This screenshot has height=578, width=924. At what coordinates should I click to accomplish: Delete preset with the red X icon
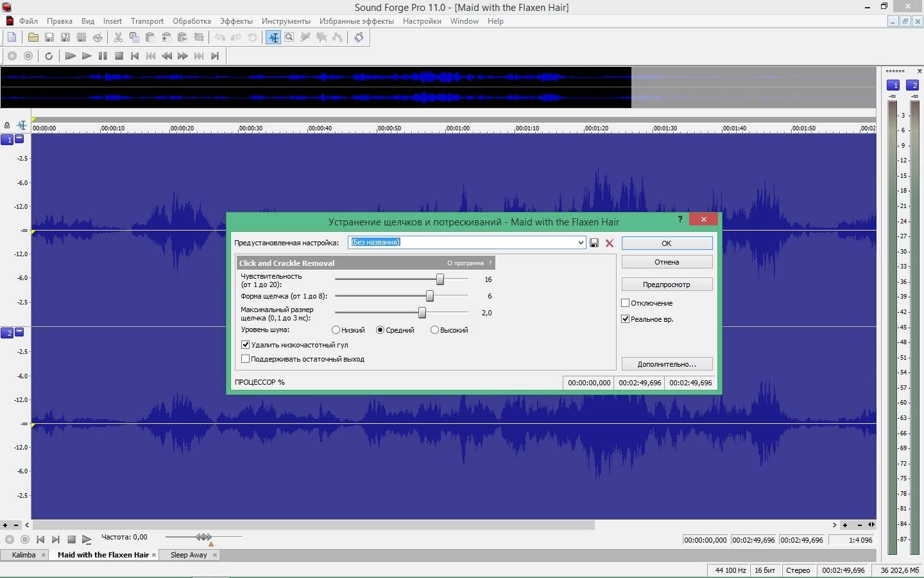[610, 243]
